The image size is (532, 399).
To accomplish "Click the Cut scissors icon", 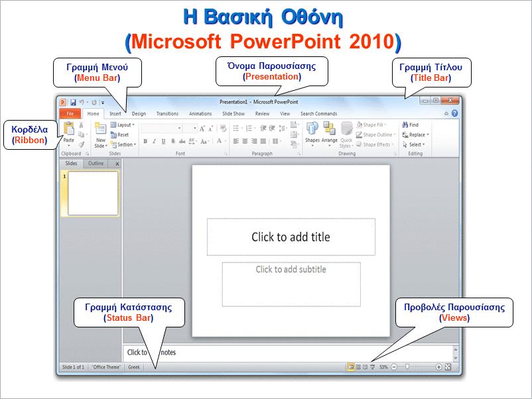I will point(82,125).
